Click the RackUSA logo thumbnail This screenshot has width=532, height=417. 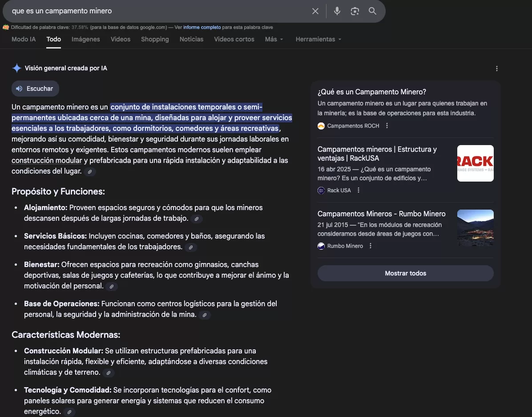click(x=476, y=163)
